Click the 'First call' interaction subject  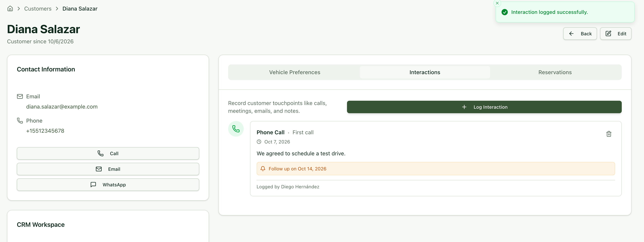click(x=303, y=133)
